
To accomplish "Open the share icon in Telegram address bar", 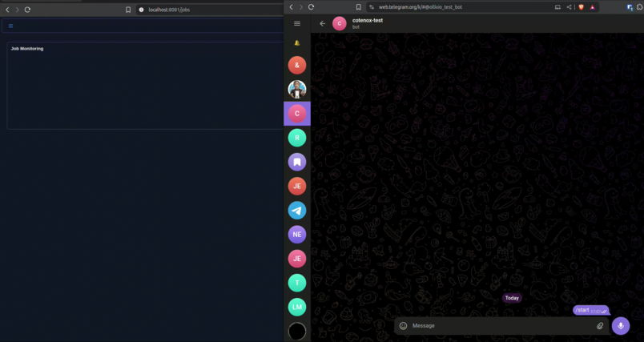I will [569, 7].
